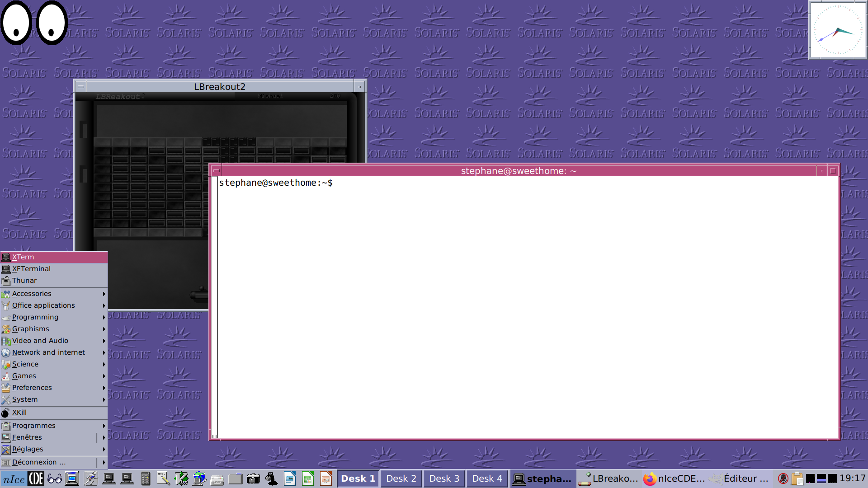Open the LBreakout2 window menu button
The height and width of the screenshot is (488, 868).
click(81, 86)
